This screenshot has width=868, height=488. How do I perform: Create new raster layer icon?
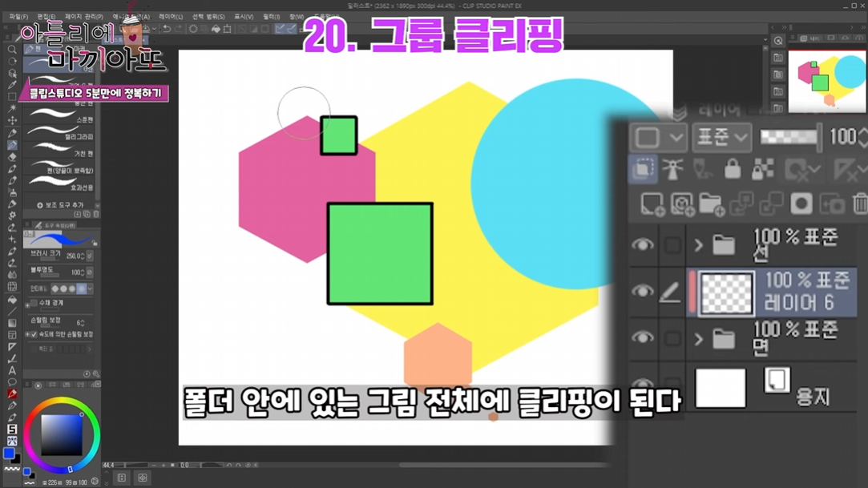pyautogui.click(x=652, y=204)
